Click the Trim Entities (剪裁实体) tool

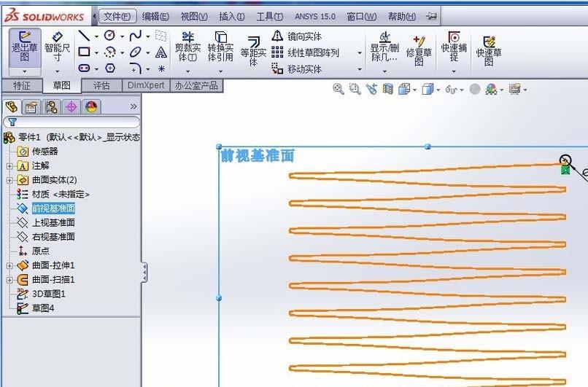188,47
